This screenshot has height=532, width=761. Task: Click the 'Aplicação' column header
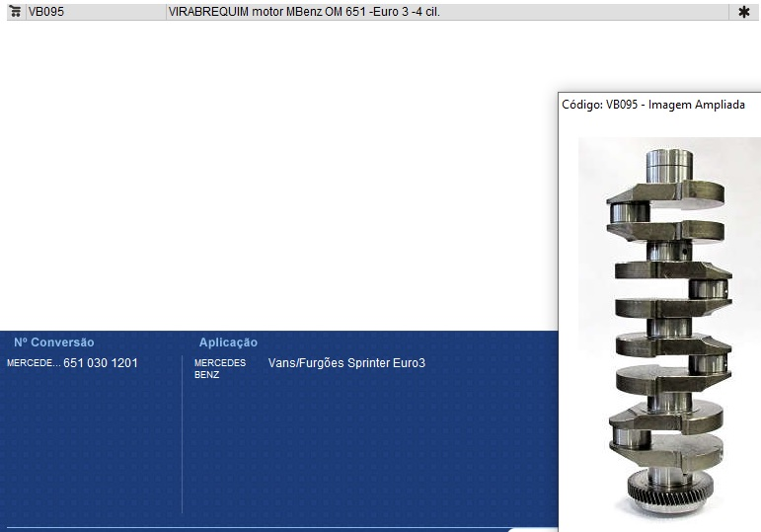228,342
